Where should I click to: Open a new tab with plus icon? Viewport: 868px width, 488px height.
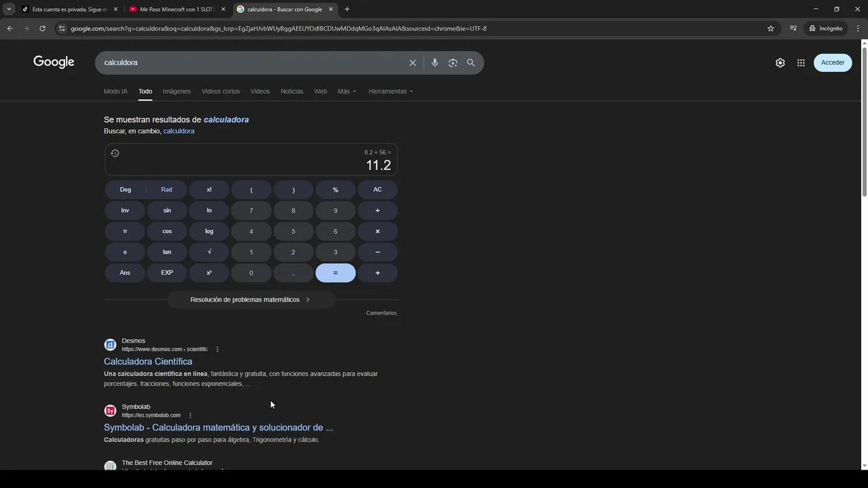point(347,9)
